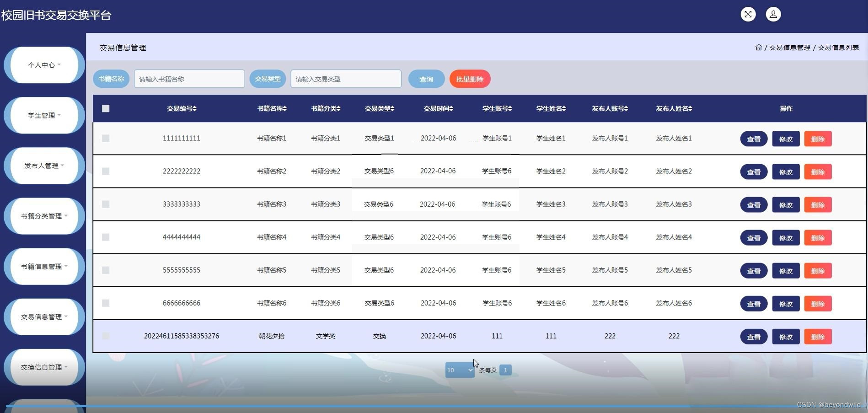Click the fullscreen arrows icon in top bar
This screenshot has width=868, height=413.
click(x=748, y=14)
